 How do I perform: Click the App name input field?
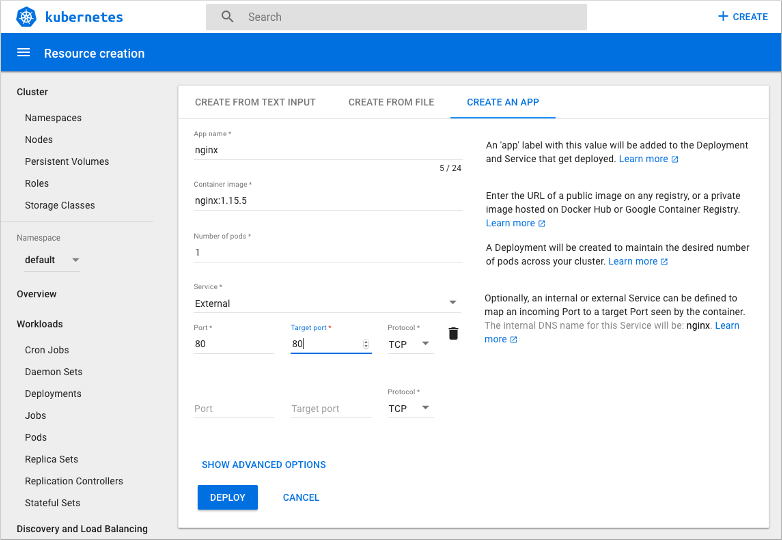(x=327, y=150)
